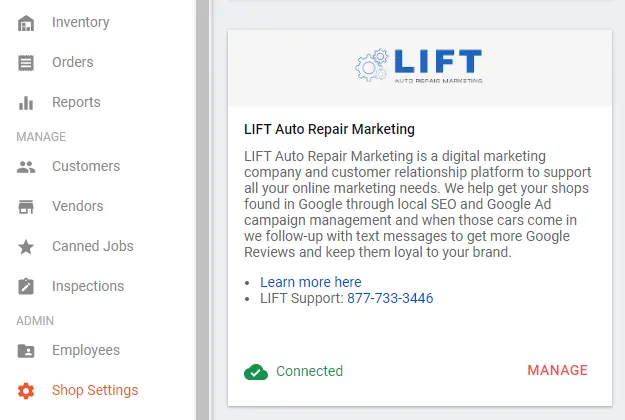Open Canned Jobs from the sidebar

92,246
